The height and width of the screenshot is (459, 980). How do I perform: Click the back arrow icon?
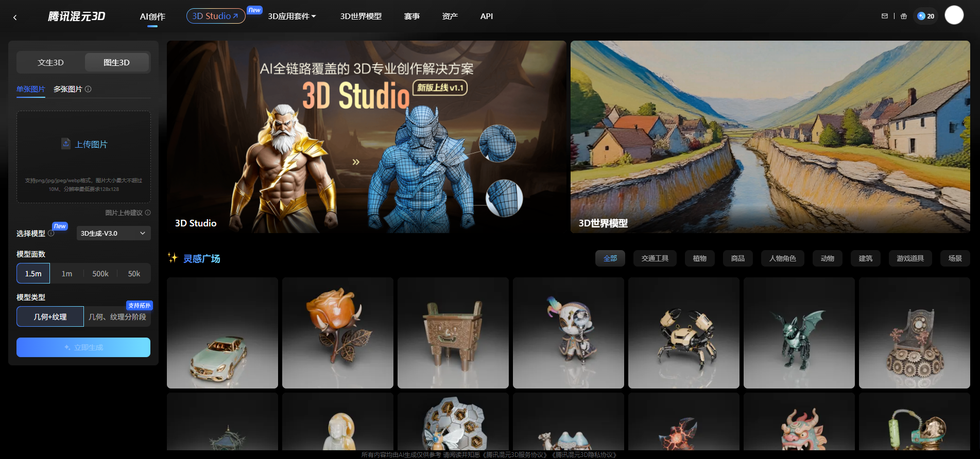pyautogui.click(x=15, y=17)
